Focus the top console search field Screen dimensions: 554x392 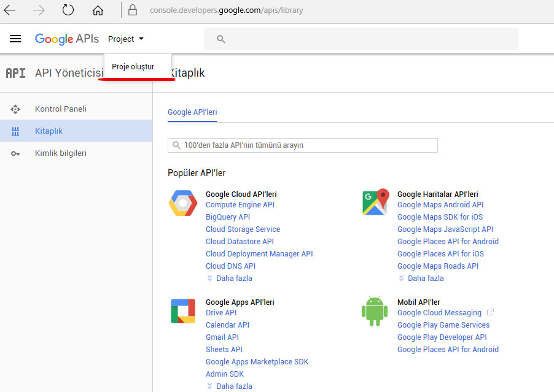(361, 39)
